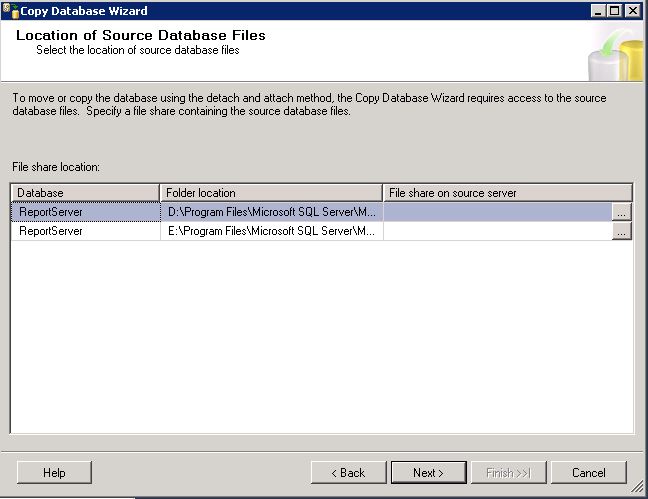This screenshot has height=499, width=648.
Task: Minimize the Copy Database Wizard window
Action: tap(598, 11)
